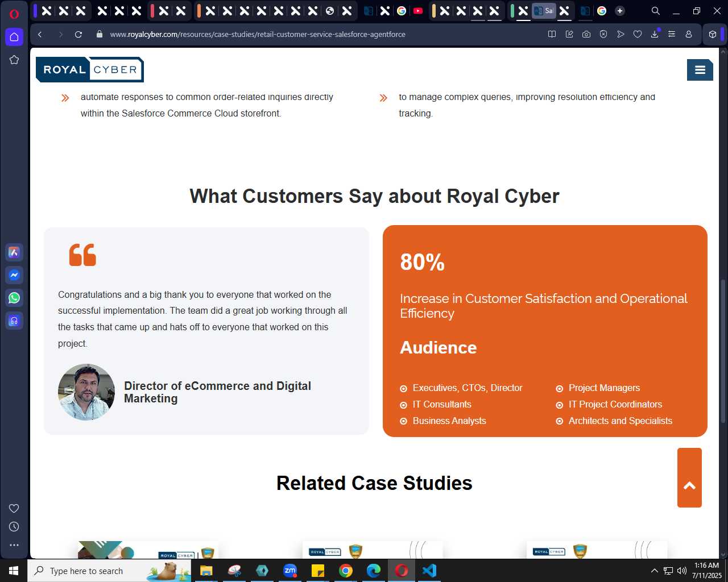Open reader mode book icon
Viewport: 728px width, 582px height.
(552, 35)
